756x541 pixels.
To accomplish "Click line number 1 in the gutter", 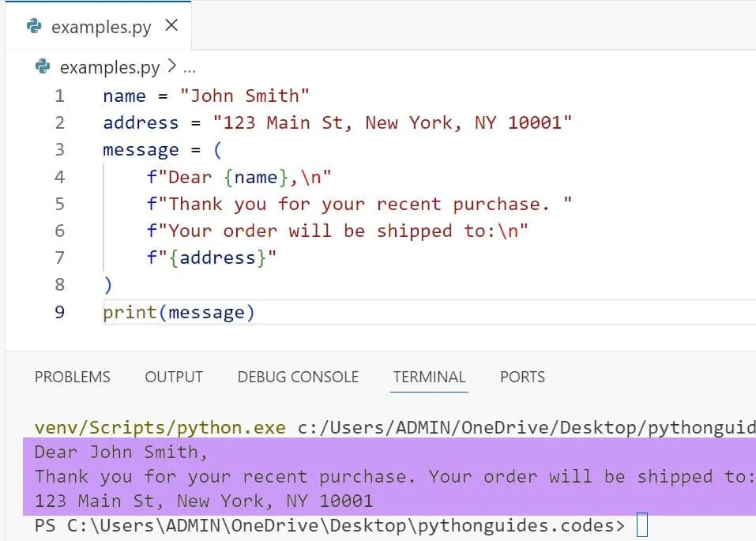I will coord(60,96).
